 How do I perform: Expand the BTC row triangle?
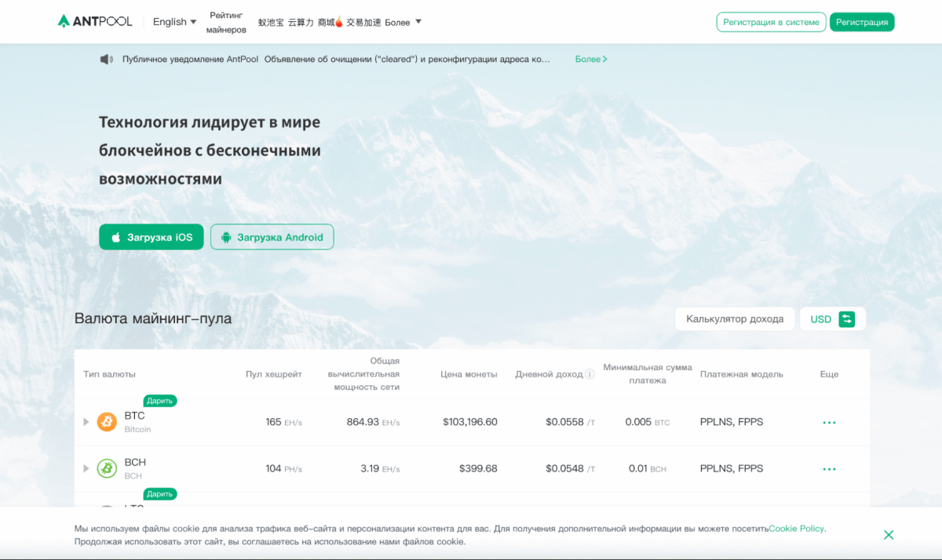tap(86, 422)
